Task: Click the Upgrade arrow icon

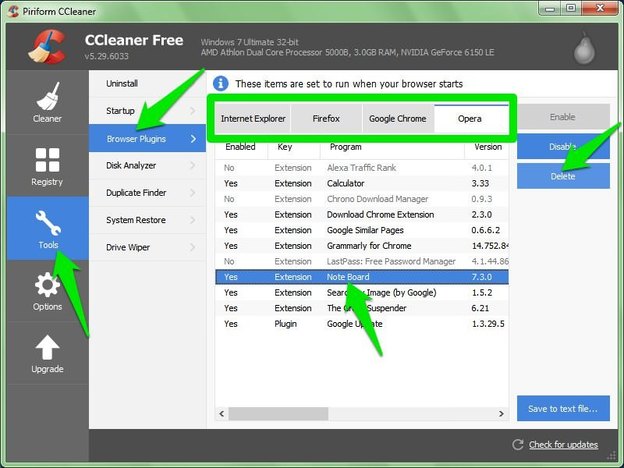Action: coord(46,348)
